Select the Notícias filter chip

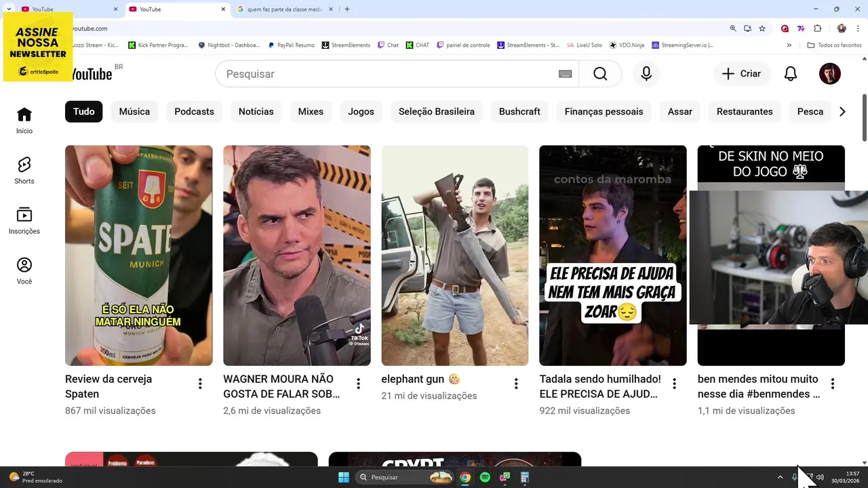(x=256, y=112)
